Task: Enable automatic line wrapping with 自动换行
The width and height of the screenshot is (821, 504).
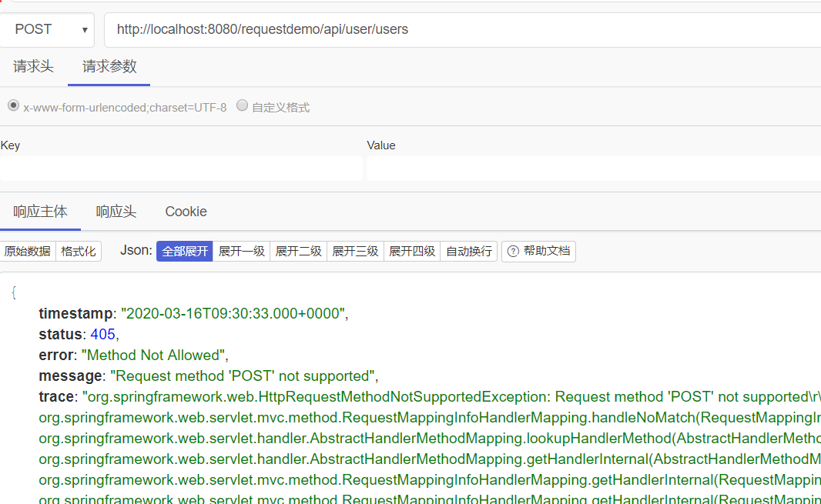Action: 468,251
